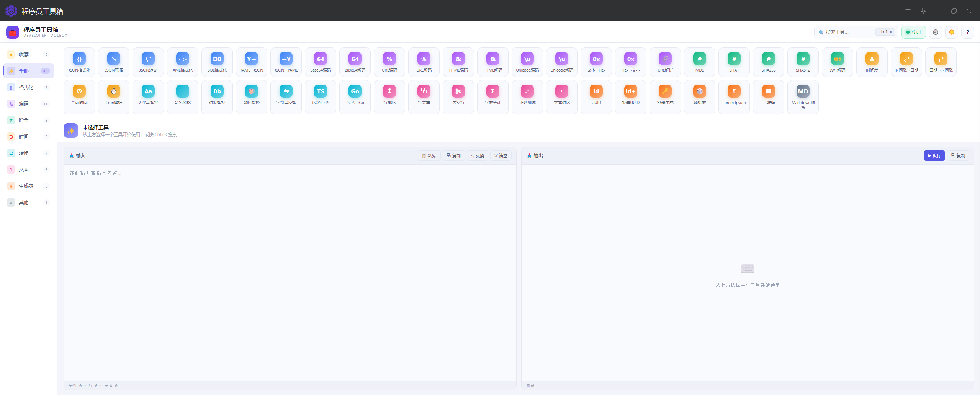Select the SHA256 hash tool
Viewport: 980px width, 395px height.
[769, 62]
